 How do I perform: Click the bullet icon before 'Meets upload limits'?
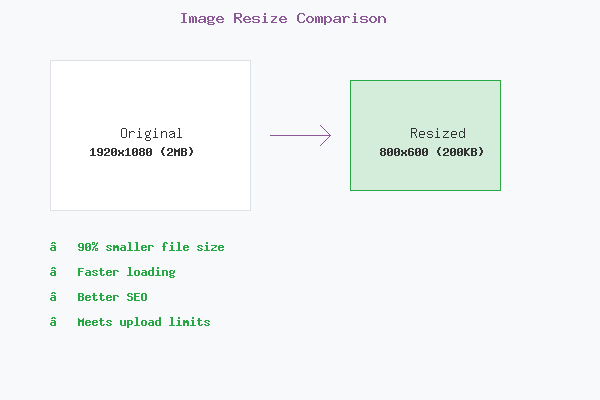53,322
